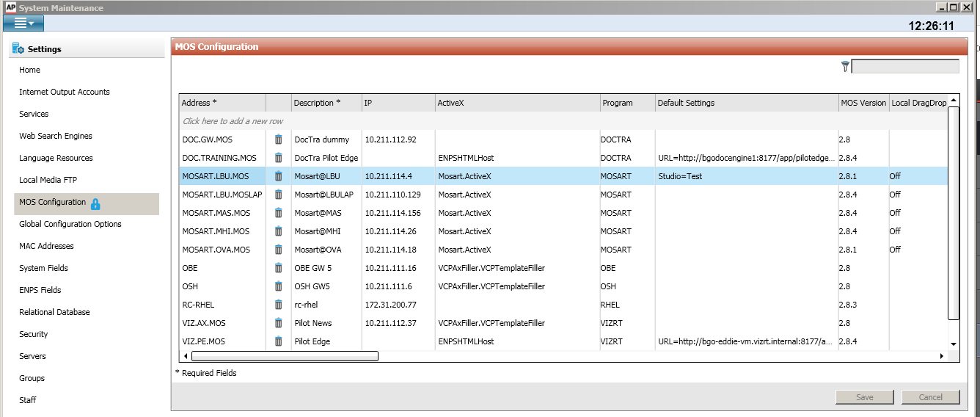Viewport: 980px width, 417px height.
Task: Click trash icon next to VIZ.PE.MOS
Action: pyautogui.click(x=278, y=341)
